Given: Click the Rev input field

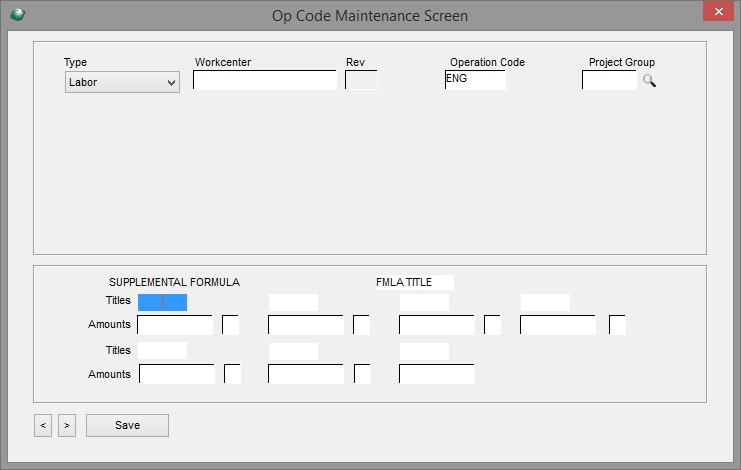Looking at the screenshot, I should point(361,80).
